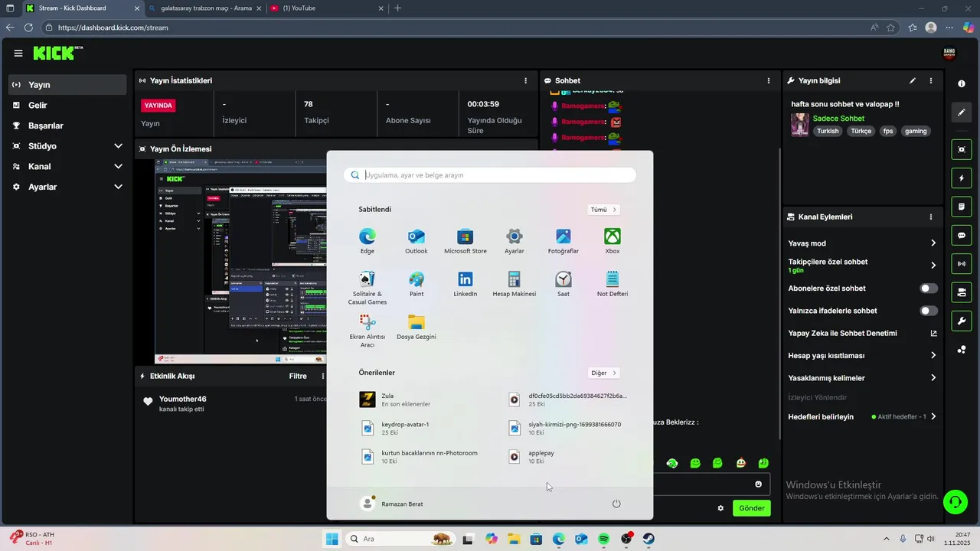This screenshot has width=980, height=551.
Task: Click the broadcast signal icon in right sidebar
Action: pyautogui.click(x=962, y=264)
